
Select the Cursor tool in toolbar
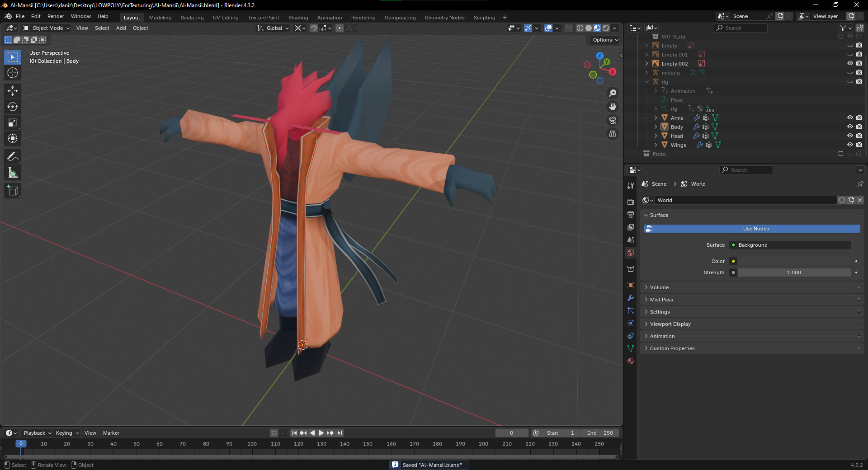[13, 73]
